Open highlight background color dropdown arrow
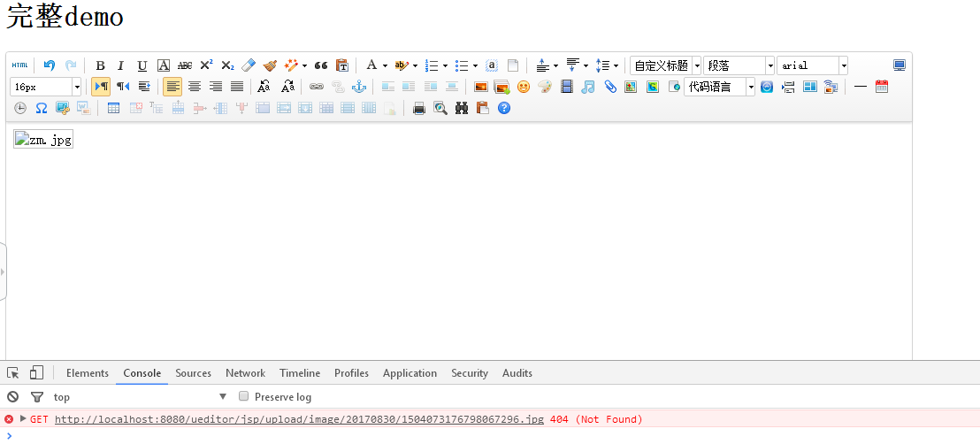This screenshot has height=444, width=980. coord(415,65)
